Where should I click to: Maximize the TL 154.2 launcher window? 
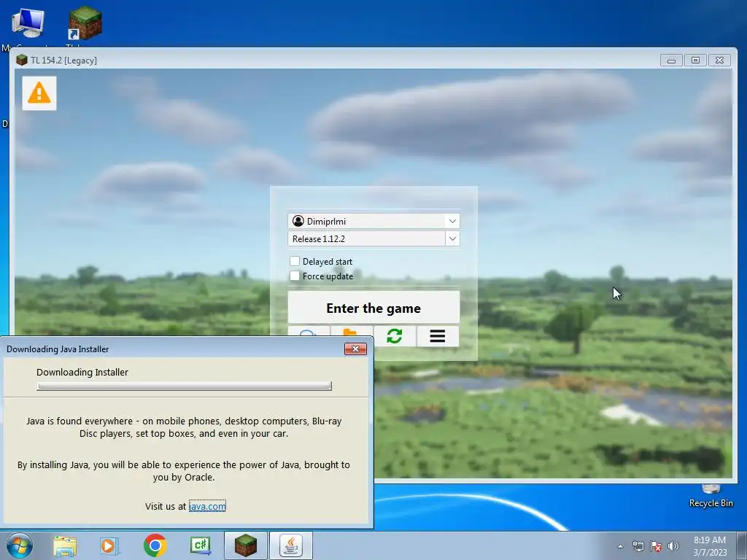point(695,61)
